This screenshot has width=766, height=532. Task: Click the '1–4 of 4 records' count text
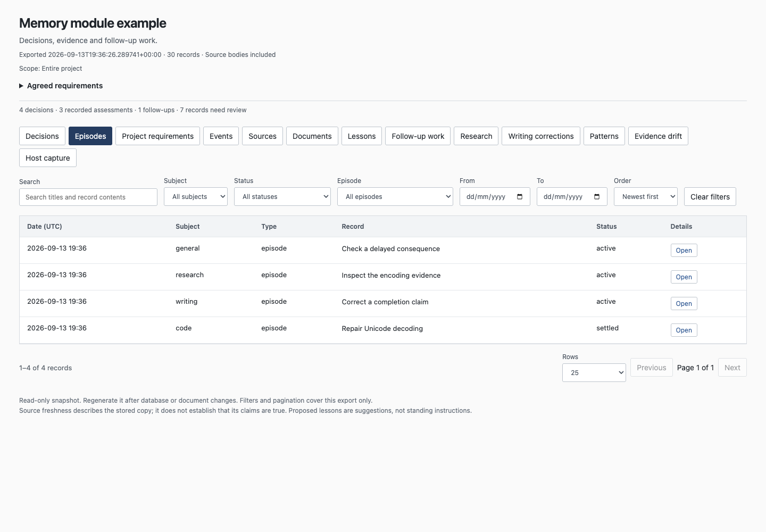point(46,368)
